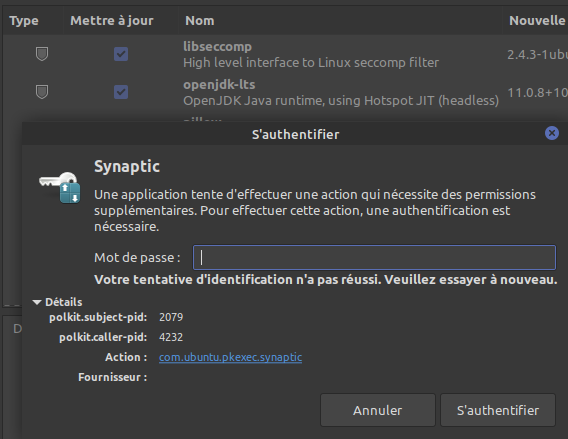
Task: Click the Mot de passe label
Action: click(x=137, y=258)
